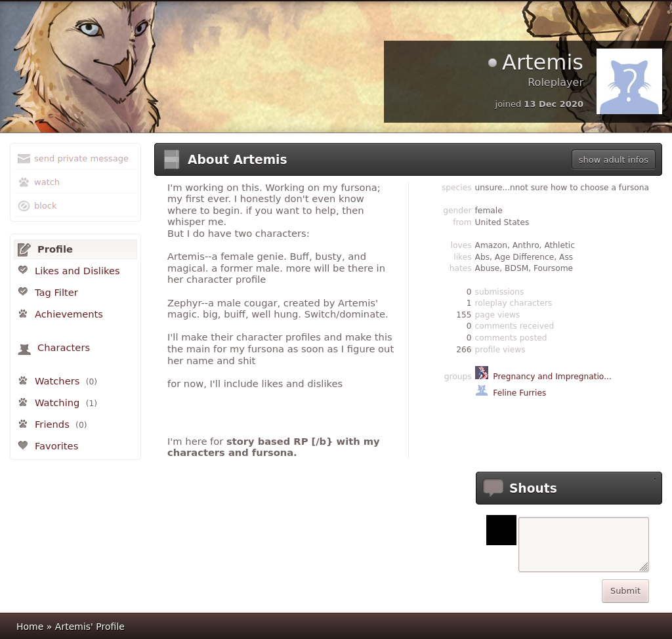Open the Profile menu item
The height and width of the screenshot is (639, 672).
(75, 249)
